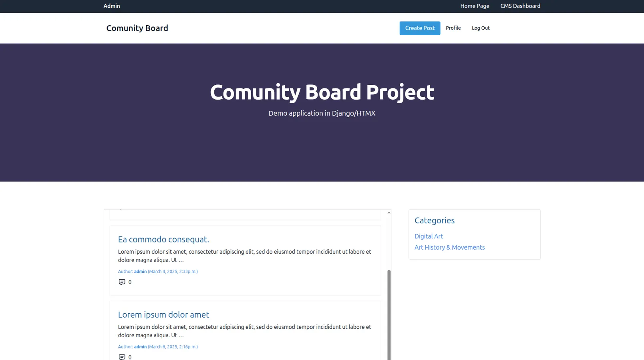Click the March 4, 2025 post timestamp
Screen dimensions: 644x360
[173, 272]
